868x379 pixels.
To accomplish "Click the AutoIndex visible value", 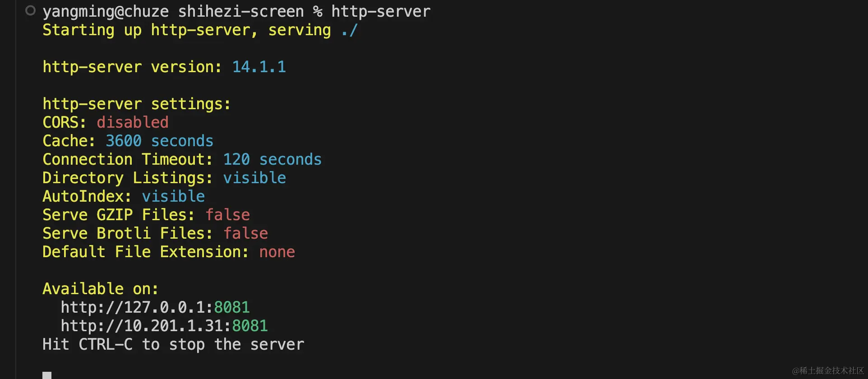I will coord(173,196).
